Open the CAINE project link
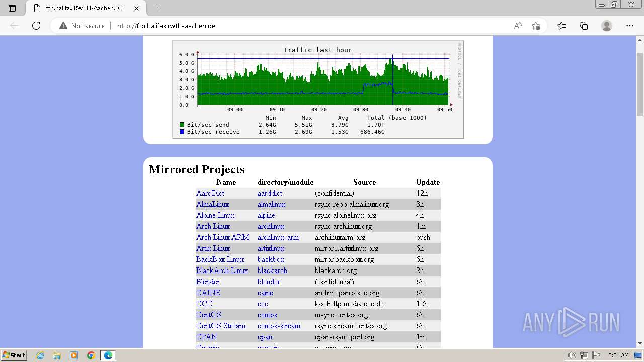The width and height of the screenshot is (644, 362). click(208, 293)
